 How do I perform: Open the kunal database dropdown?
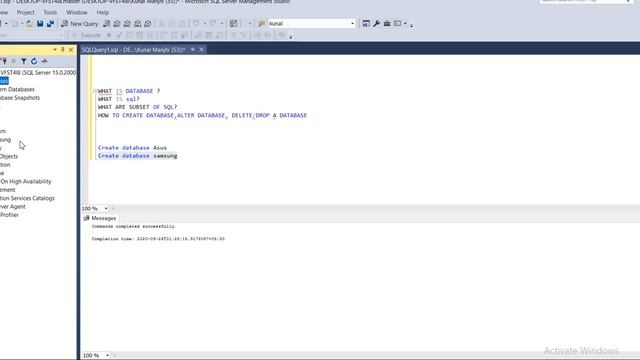coord(353,24)
